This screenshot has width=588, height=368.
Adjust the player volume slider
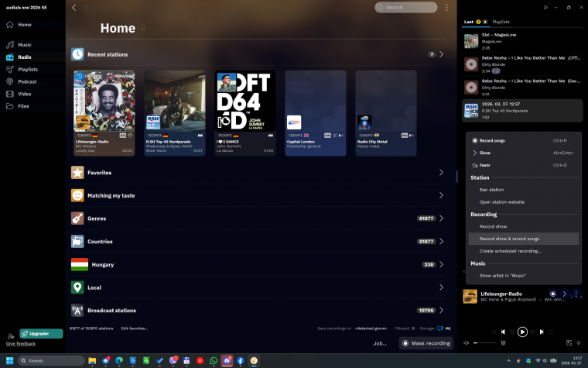[x=485, y=342]
